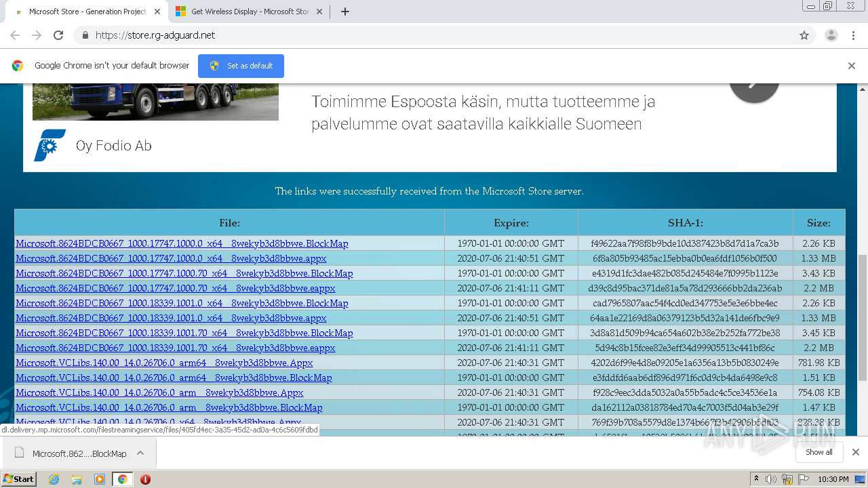The width and height of the screenshot is (868, 488).
Task: Click the Size: column header
Action: [x=818, y=222]
